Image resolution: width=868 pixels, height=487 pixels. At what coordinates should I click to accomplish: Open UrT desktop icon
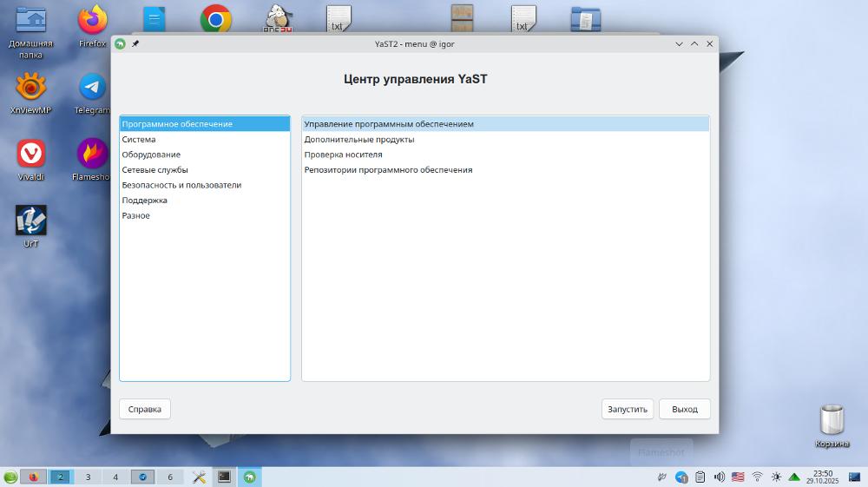coord(31,226)
